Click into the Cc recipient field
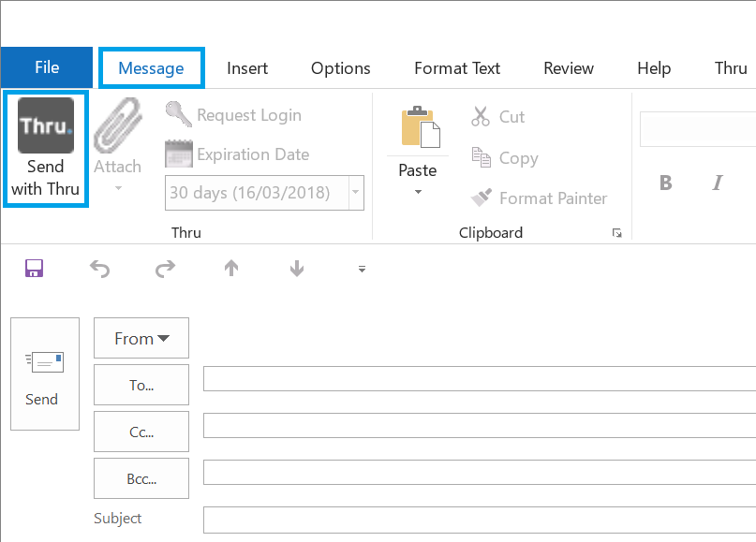This screenshot has height=542, width=756. point(480,425)
